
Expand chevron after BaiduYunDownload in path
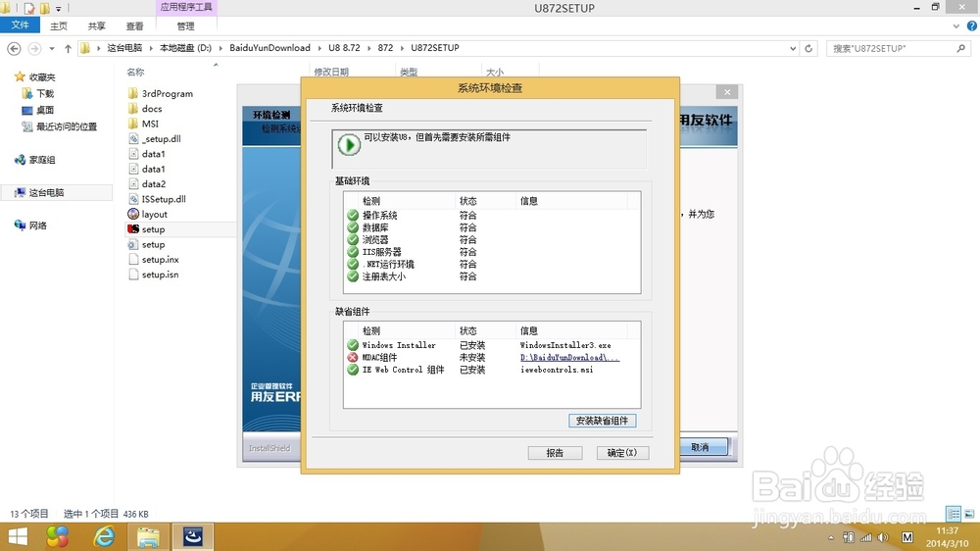(x=319, y=47)
